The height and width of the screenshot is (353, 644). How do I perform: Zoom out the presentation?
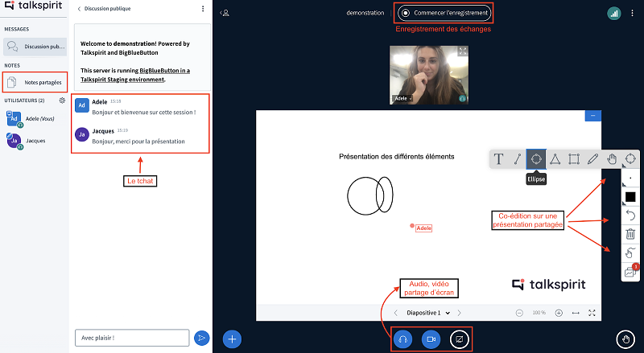tap(519, 313)
